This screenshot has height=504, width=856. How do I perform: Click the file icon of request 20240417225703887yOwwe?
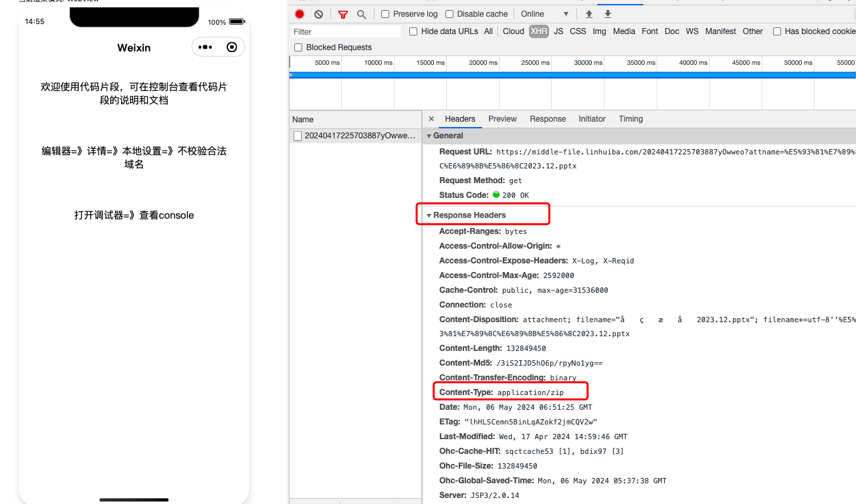[298, 136]
